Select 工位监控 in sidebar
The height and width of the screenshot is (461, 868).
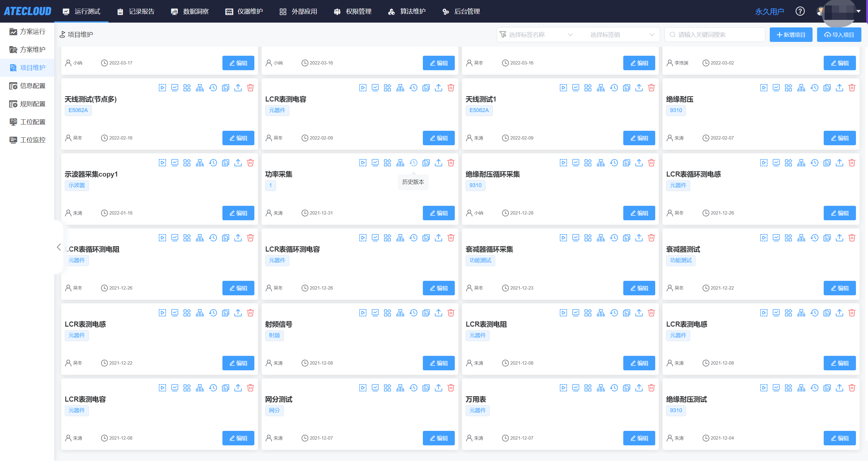pos(32,140)
